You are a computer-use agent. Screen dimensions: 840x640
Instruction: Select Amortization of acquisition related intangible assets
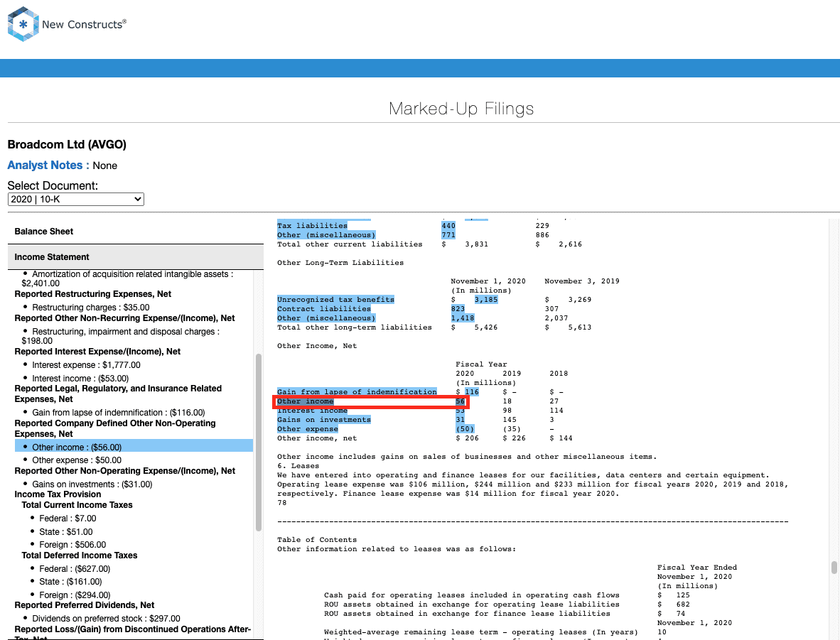(x=127, y=278)
